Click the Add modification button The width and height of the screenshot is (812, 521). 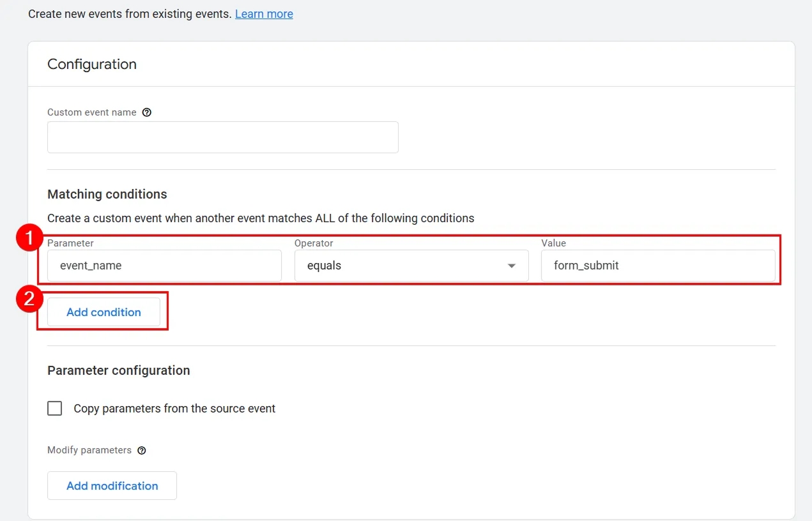(112, 486)
